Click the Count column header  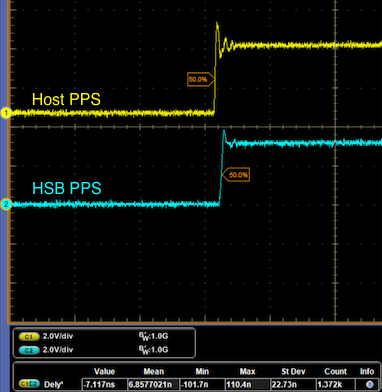pos(335,371)
